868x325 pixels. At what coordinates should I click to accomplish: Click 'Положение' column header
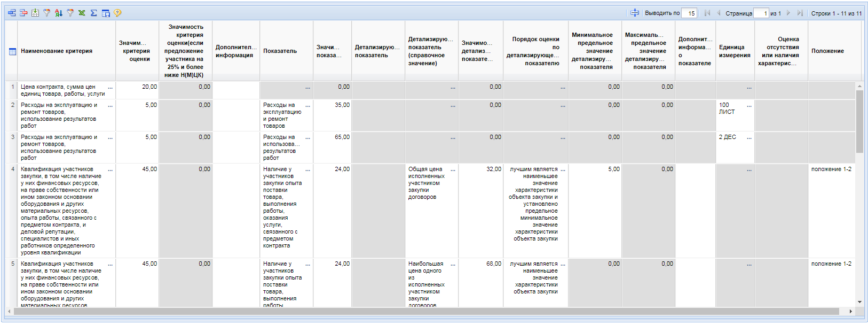coord(827,51)
